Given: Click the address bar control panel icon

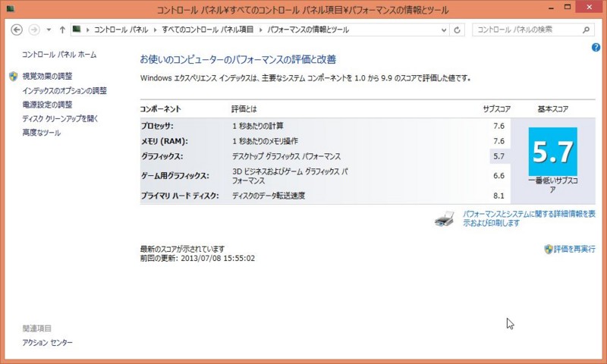Looking at the screenshot, I should click(77, 29).
